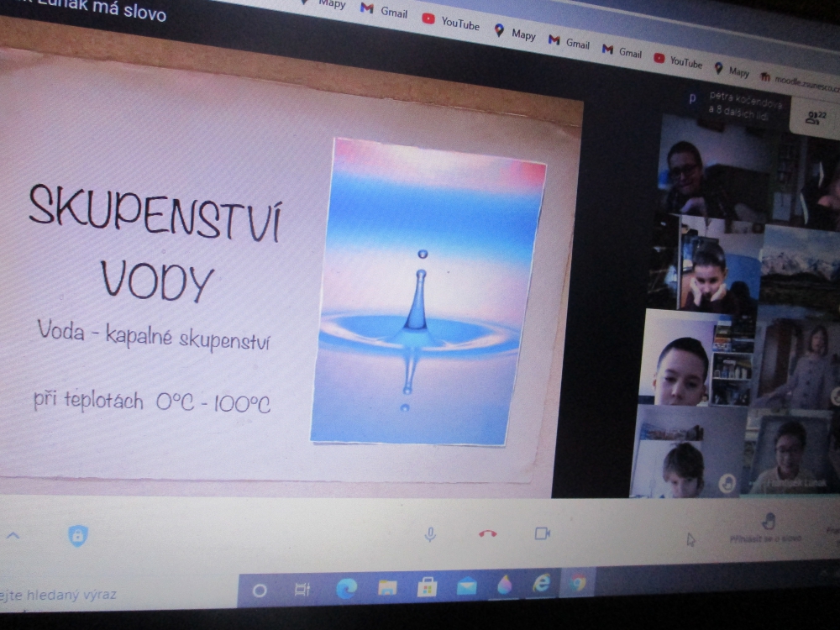The image size is (840, 630).
Task: Switch to Google Chrome on the taskbar
Action: coord(578,582)
